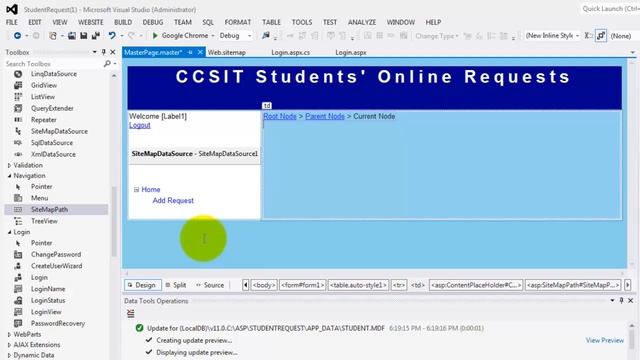Toggle pin on MasterPage.master tab
640x360 pixels.
pos(190,52)
